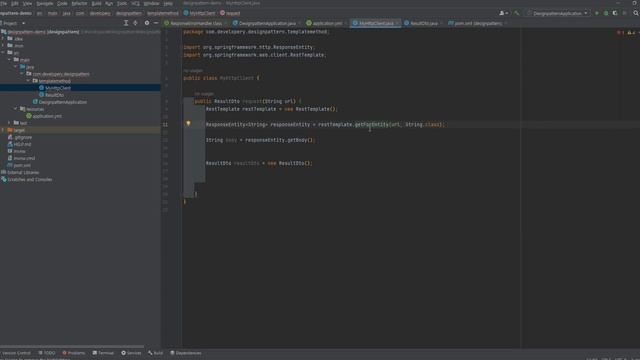Open Project panel settings gear
This screenshot has height=360, width=640.
(x=147, y=23)
